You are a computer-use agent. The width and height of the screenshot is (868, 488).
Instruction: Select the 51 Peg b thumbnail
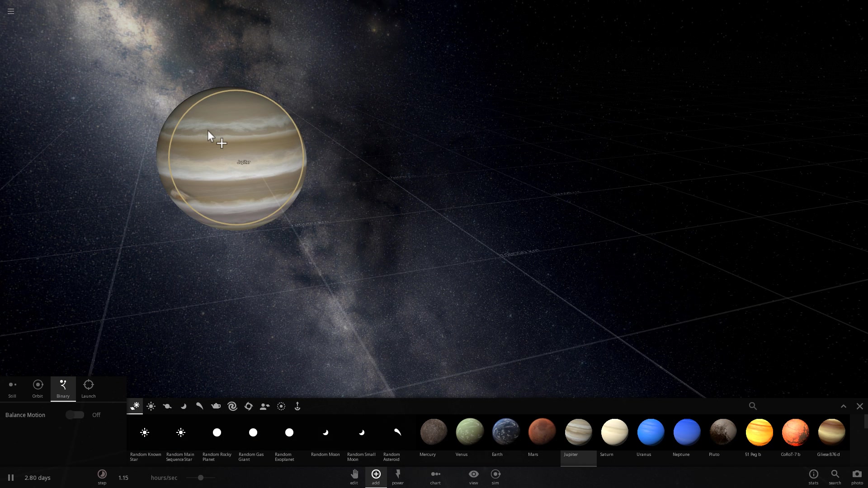coord(759,432)
